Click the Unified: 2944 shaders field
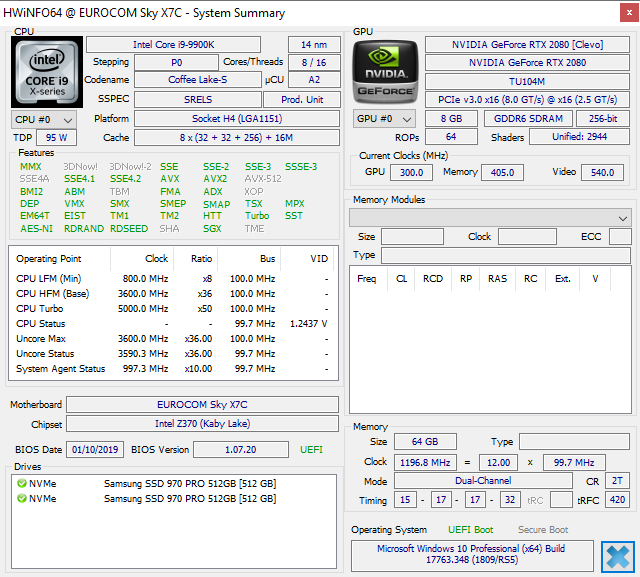 point(580,137)
